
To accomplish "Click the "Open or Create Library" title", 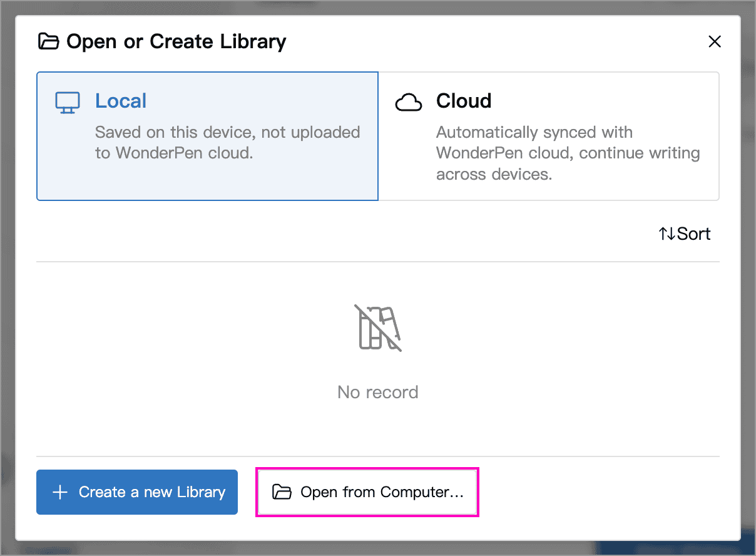I will tap(176, 42).
